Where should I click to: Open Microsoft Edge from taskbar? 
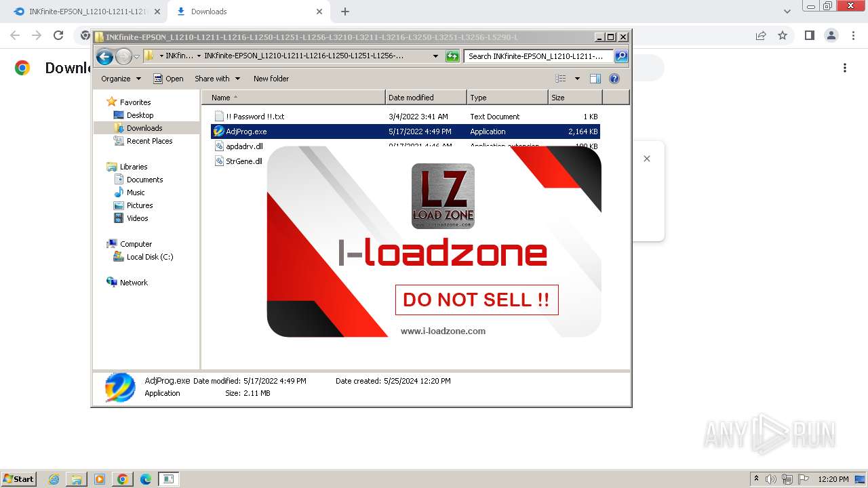[x=145, y=479]
